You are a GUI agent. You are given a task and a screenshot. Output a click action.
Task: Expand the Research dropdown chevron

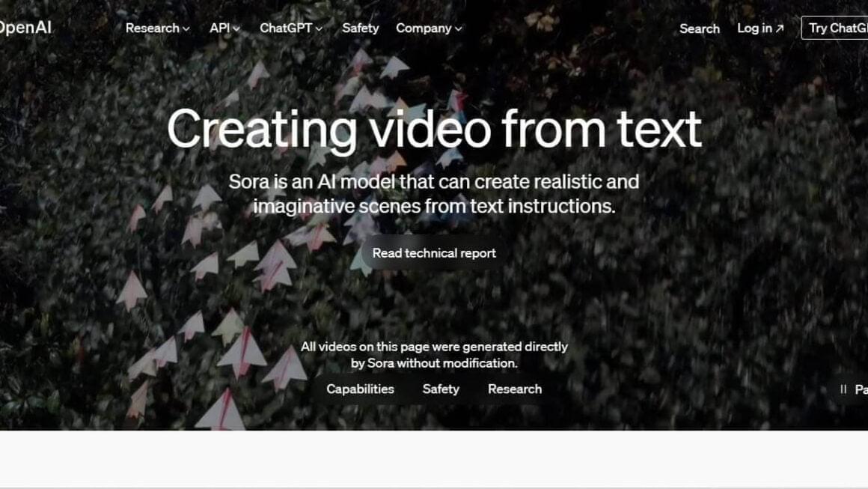pos(183,29)
